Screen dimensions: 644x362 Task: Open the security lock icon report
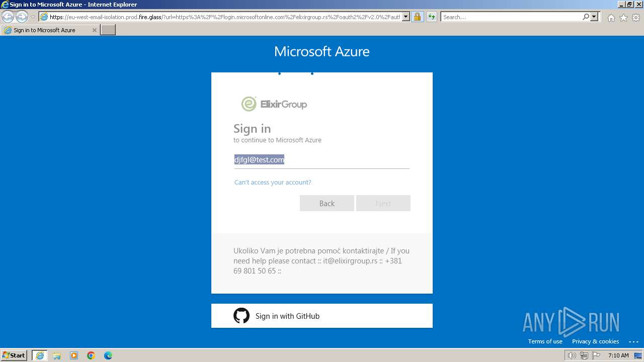click(x=417, y=17)
